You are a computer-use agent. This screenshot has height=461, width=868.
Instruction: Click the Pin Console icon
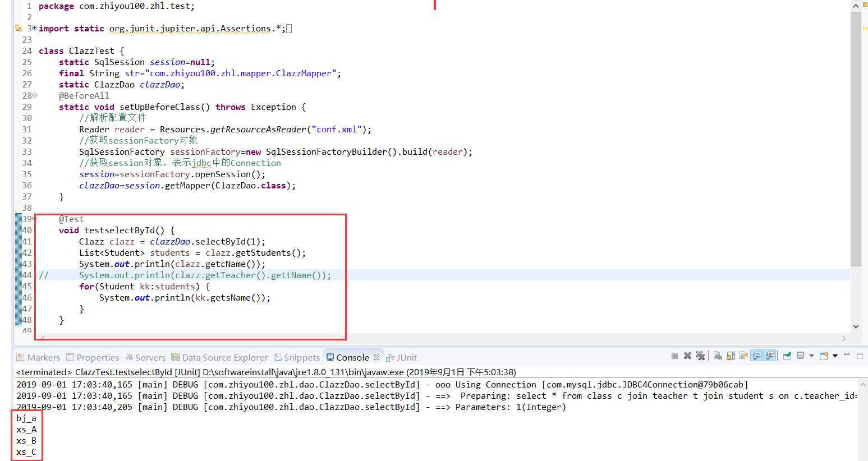[787, 356]
